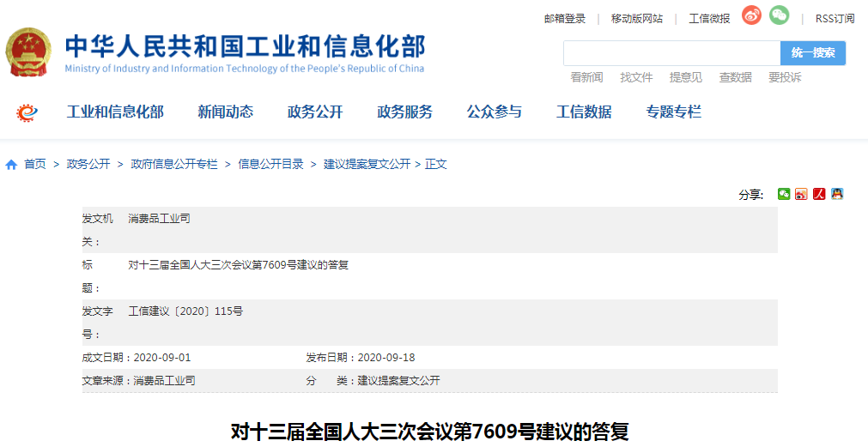Click category value 建议提案复文公开 in table
The image size is (868, 447).
coord(398,381)
